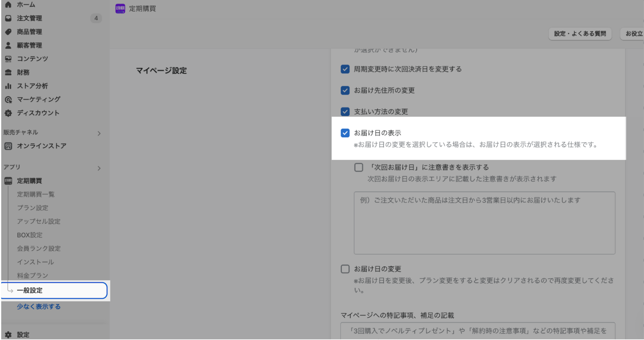Open the customers (顧客管理) person icon
Image resolution: width=644 pixels, height=340 pixels.
pos(8,45)
